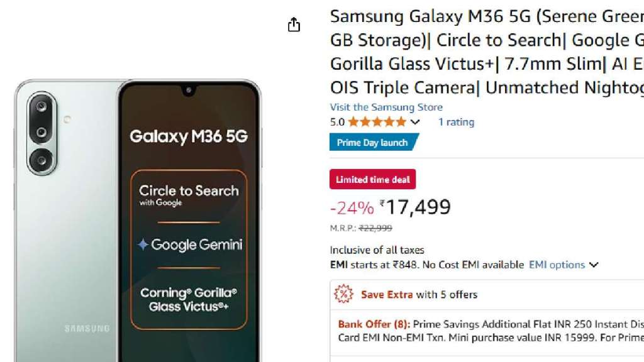Viewport: 644px width, 362px height.
Task: Click the Google Gemini sparkle icon
Action: [x=143, y=244]
